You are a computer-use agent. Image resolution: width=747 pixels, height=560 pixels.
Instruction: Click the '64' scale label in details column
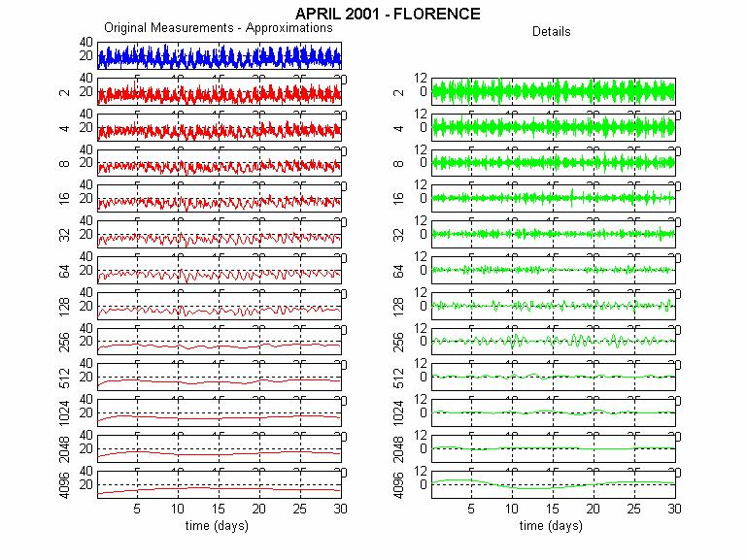pyautogui.click(x=398, y=271)
